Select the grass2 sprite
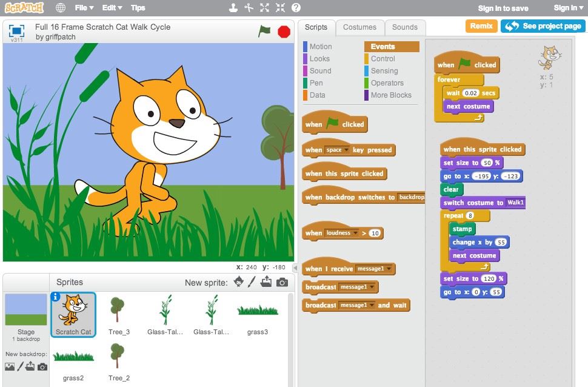 (73, 361)
